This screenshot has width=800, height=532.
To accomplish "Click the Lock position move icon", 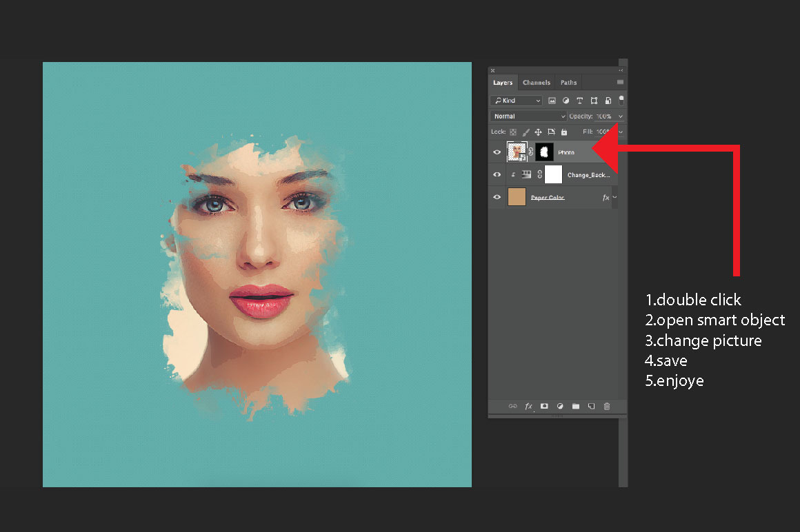I will tap(538, 132).
